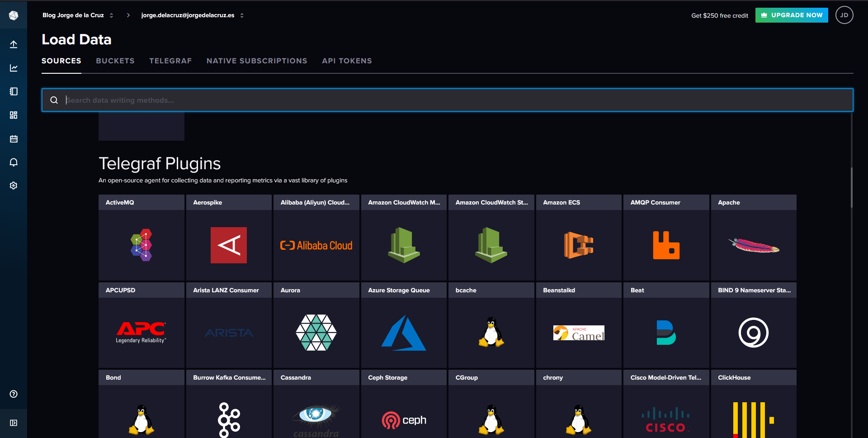
Task: Select the Aurora hexagon logo
Action: coord(316,333)
